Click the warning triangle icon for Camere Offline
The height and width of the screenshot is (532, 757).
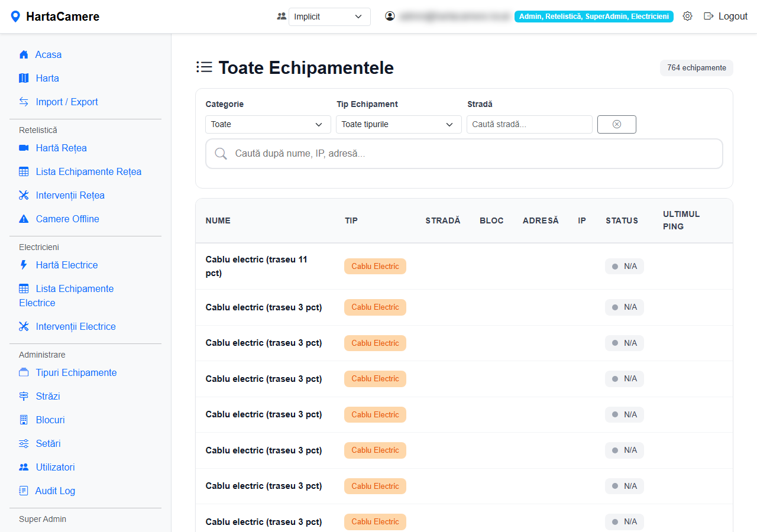coord(24,219)
